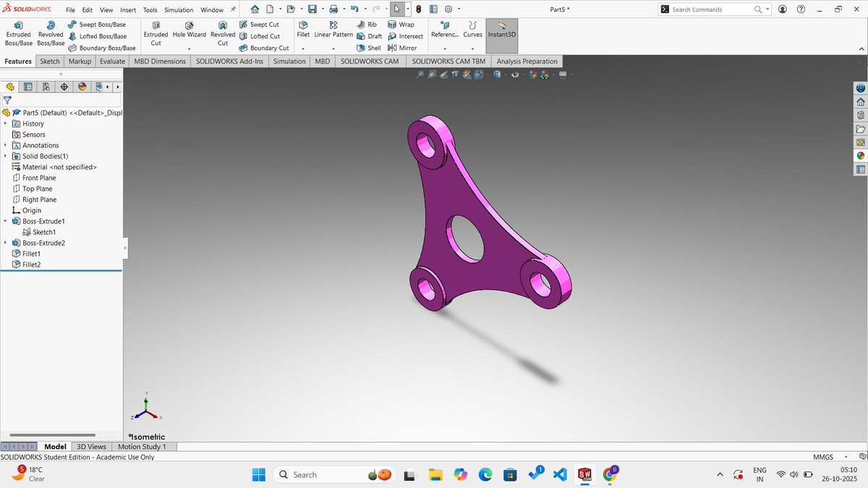Select Fillet1 in the feature tree
Image resolution: width=868 pixels, height=488 pixels.
27,254
